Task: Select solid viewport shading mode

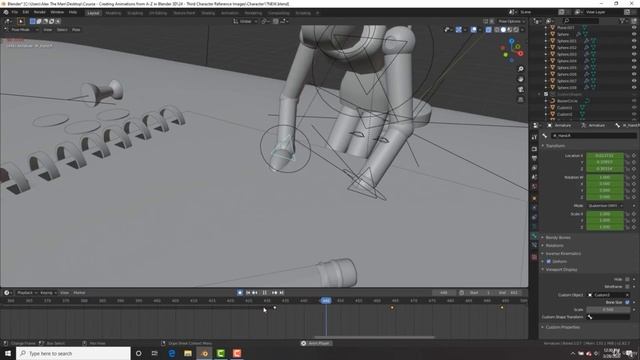Action: (x=503, y=30)
